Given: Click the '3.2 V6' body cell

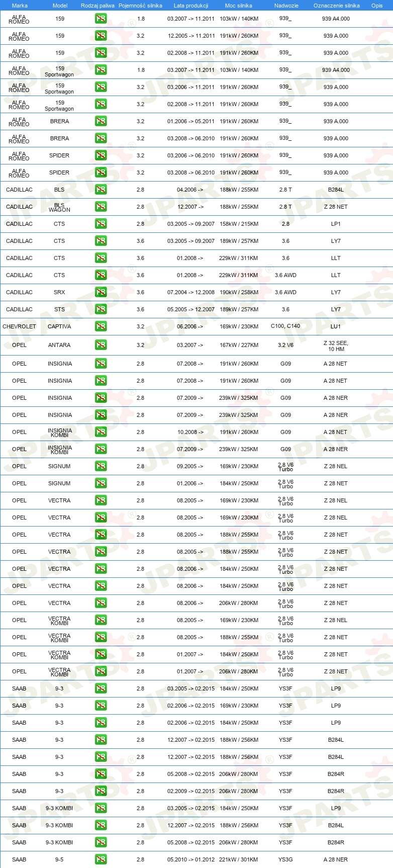Looking at the screenshot, I should point(285,345).
